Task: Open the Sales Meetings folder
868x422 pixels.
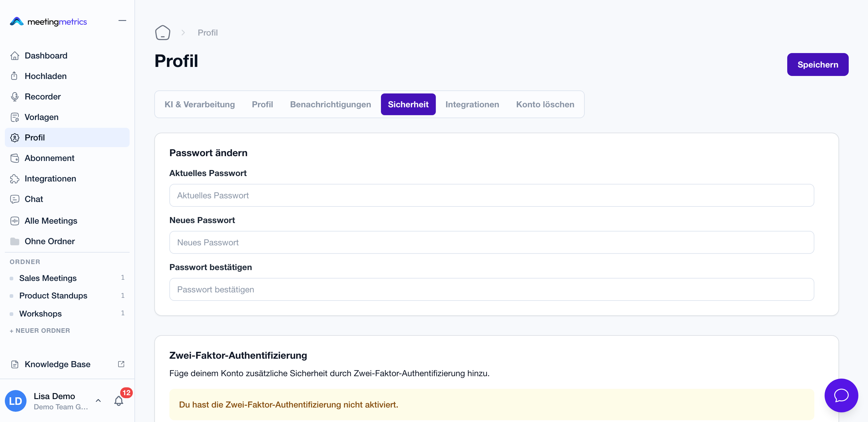Action: pos(67,278)
